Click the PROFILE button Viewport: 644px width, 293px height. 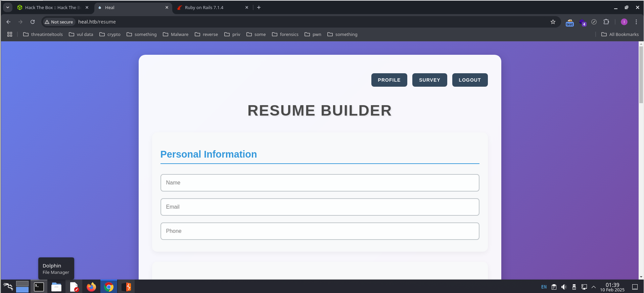click(x=389, y=80)
